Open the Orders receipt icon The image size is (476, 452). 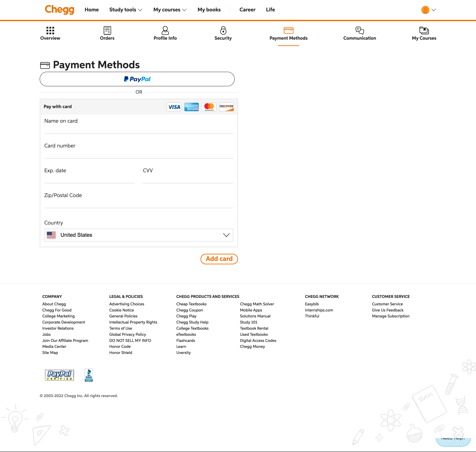point(107,30)
